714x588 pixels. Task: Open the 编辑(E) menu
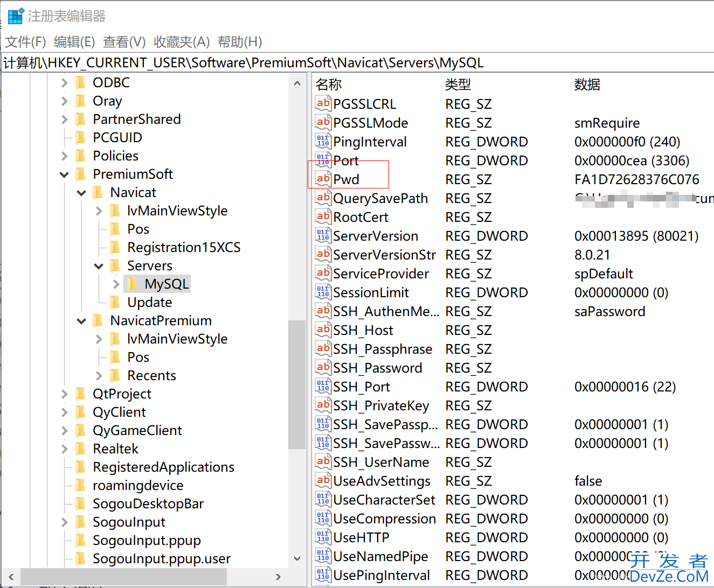[x=74, y=41]
